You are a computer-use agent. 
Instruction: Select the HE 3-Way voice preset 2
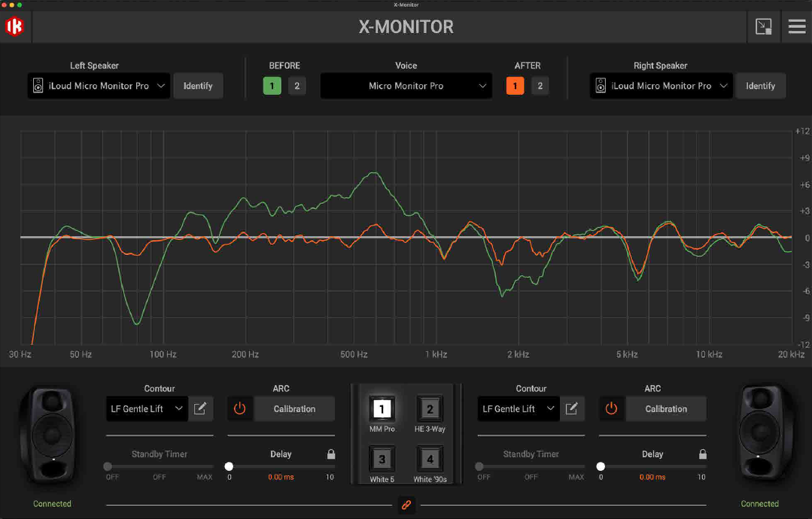click(x=429, y=409)
